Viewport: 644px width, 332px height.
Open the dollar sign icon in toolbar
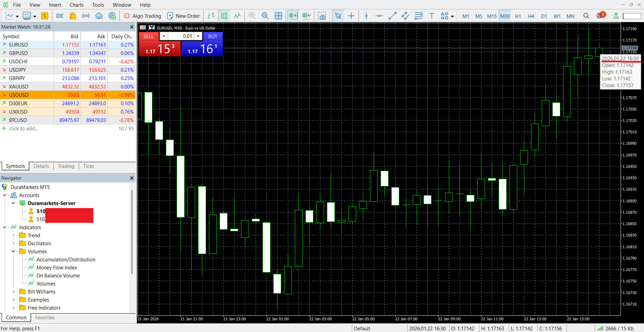(45, 16)
